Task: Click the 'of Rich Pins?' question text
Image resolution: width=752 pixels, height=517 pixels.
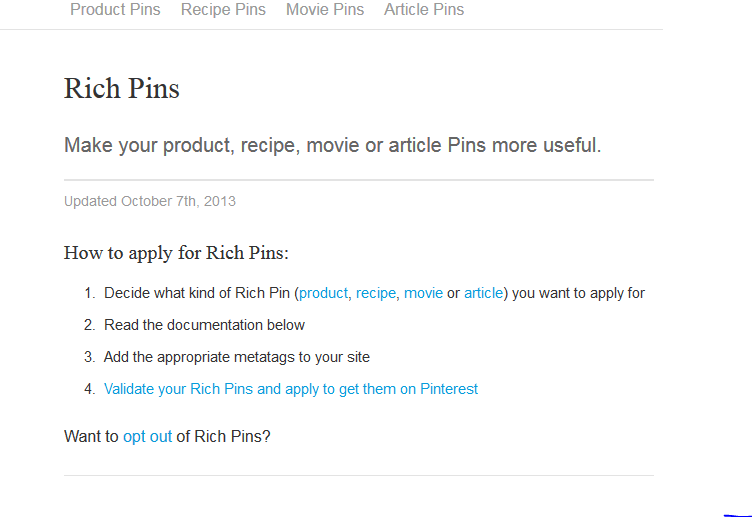Action: coord(223,436)
